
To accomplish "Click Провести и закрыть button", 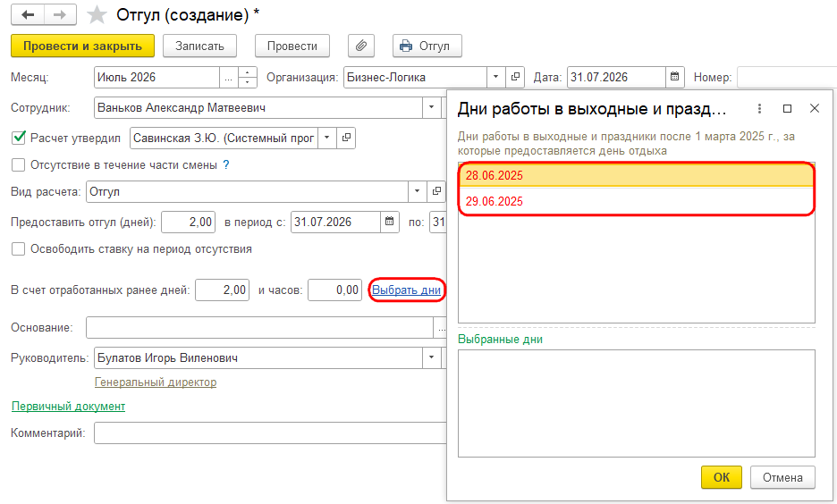I will [83, 46].
